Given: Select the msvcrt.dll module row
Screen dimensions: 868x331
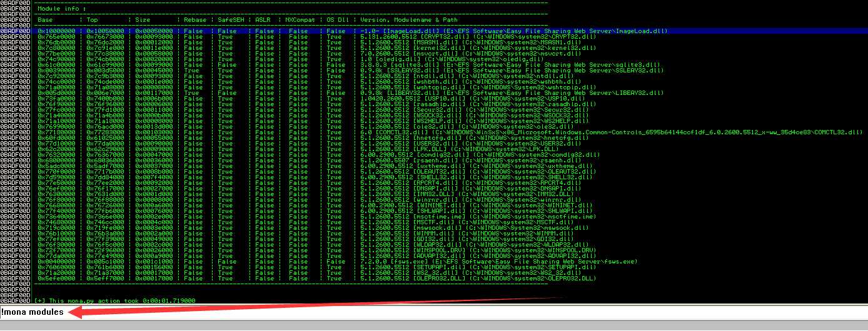Looking at the screenshot, I should coord(434,53).
